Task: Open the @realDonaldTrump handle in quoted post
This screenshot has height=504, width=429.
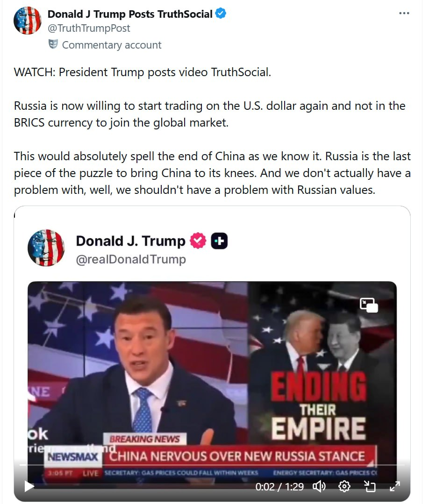Action: coord(131,259)
